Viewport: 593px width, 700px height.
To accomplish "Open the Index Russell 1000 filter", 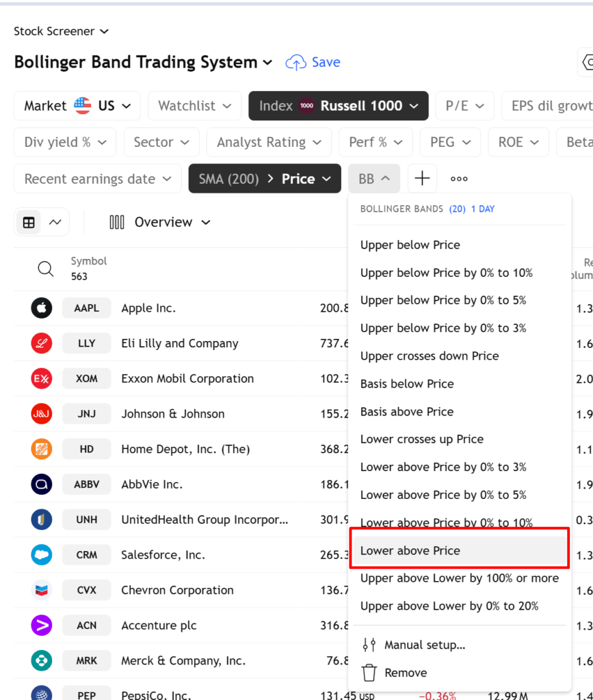I will click(x=339, y=106).
